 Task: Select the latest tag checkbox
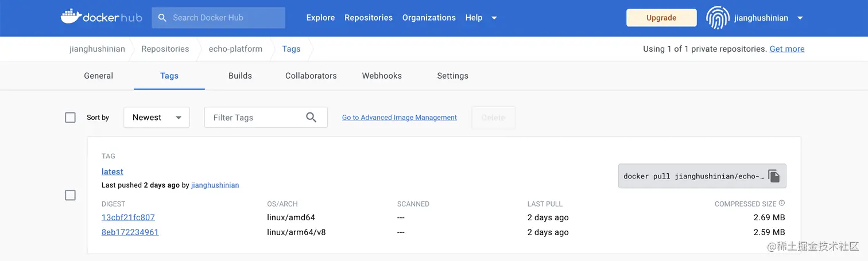[71, 195]
